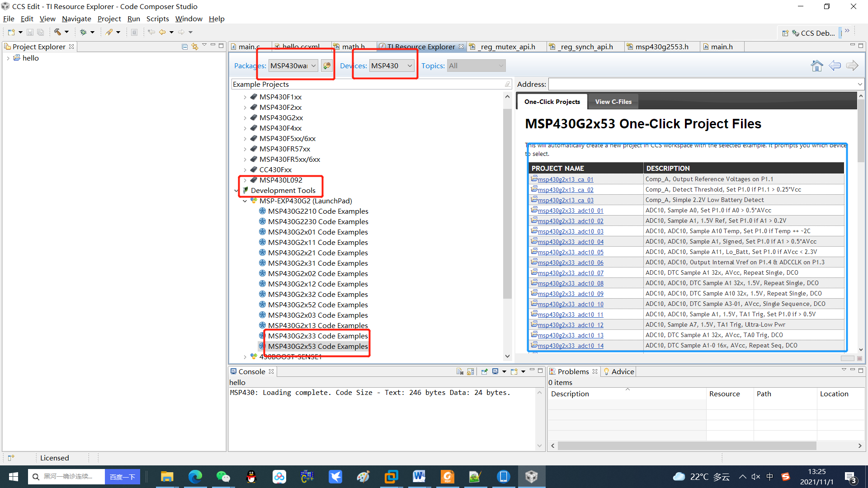Expand the MSP430G2xx tree node
868x488 pixels.
point(245,118)
